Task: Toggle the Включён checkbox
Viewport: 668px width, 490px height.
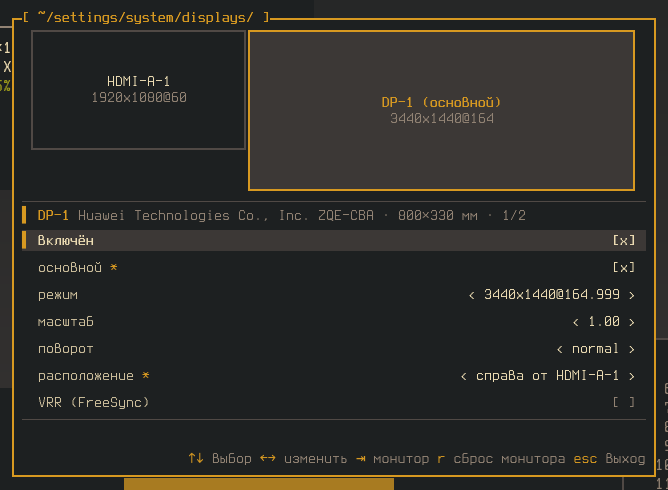Action: click(x=624, y=241)
